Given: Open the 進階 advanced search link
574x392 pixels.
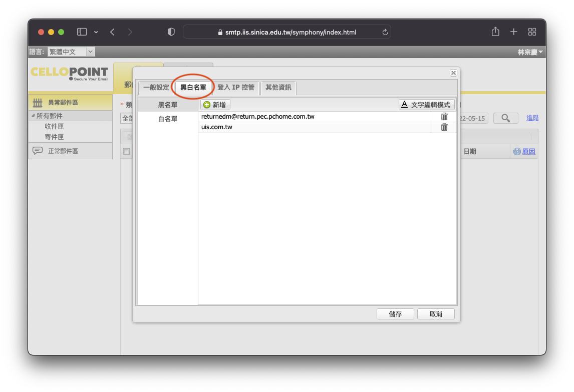Looking at the screenshot, I should [x=532, y=118].
